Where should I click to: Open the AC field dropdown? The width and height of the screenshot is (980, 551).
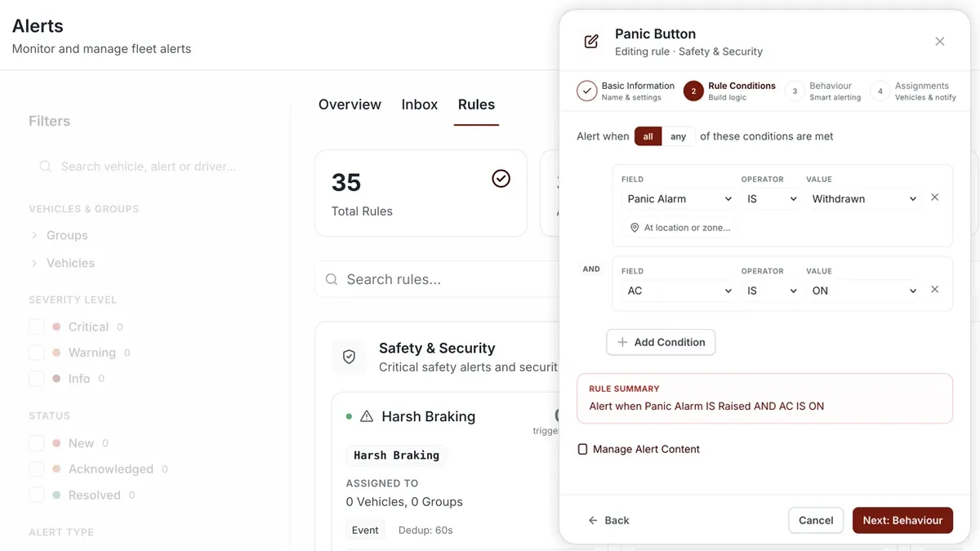pyautogui.click(x=679, y=291)
